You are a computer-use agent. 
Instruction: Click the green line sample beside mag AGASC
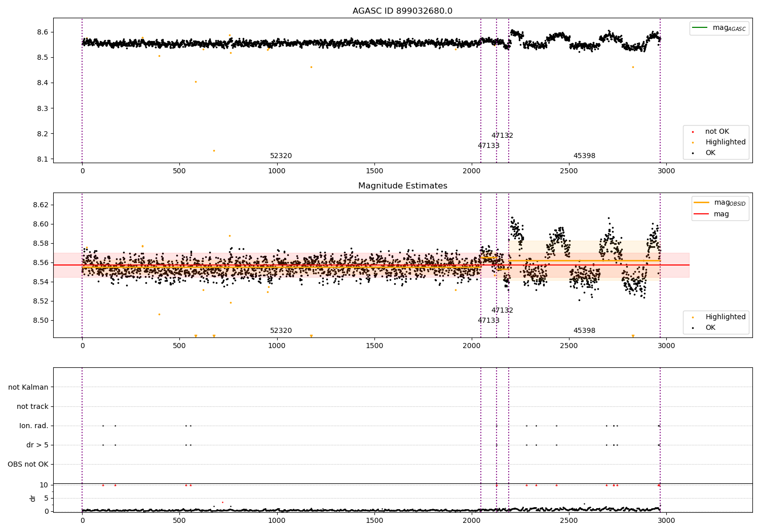point(700,28)
